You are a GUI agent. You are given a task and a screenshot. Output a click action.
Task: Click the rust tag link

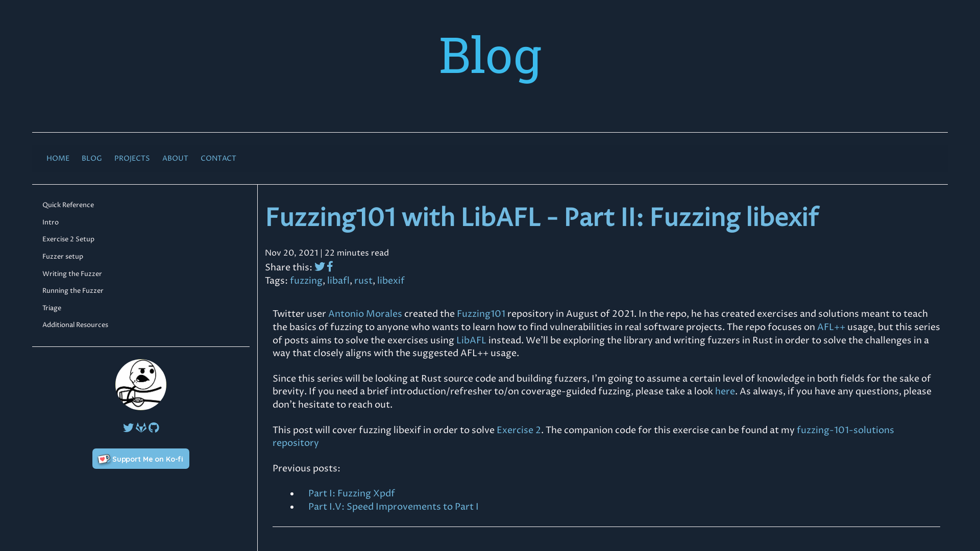tap(363, 281)
